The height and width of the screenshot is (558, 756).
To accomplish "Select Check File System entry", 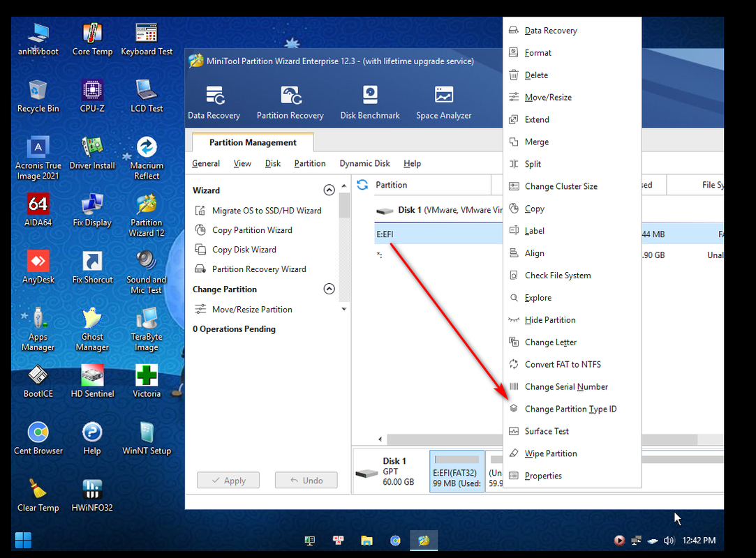I will coord(572,275).
